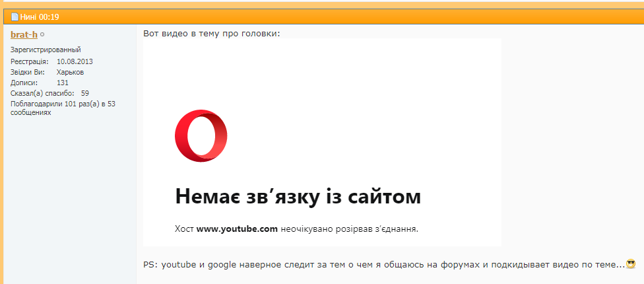
Task: Open the brat-h user profile link
Action: (24, 34)
